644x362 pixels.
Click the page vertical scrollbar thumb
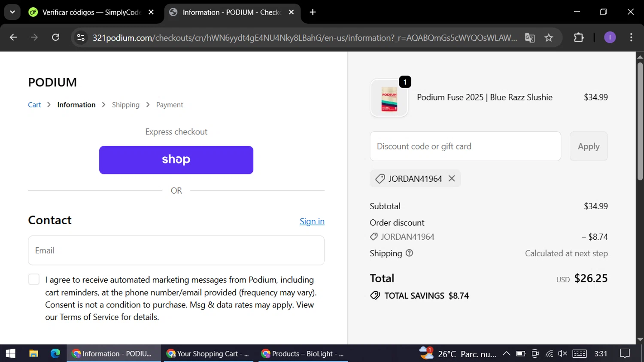(640, 122)
